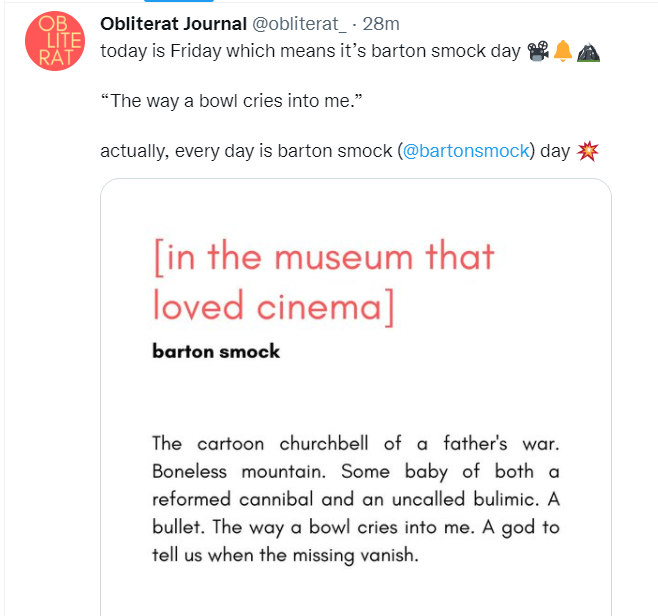Click the red title line "[in the museum that"
Screen dimensions: 658x616
coord(324,256)
